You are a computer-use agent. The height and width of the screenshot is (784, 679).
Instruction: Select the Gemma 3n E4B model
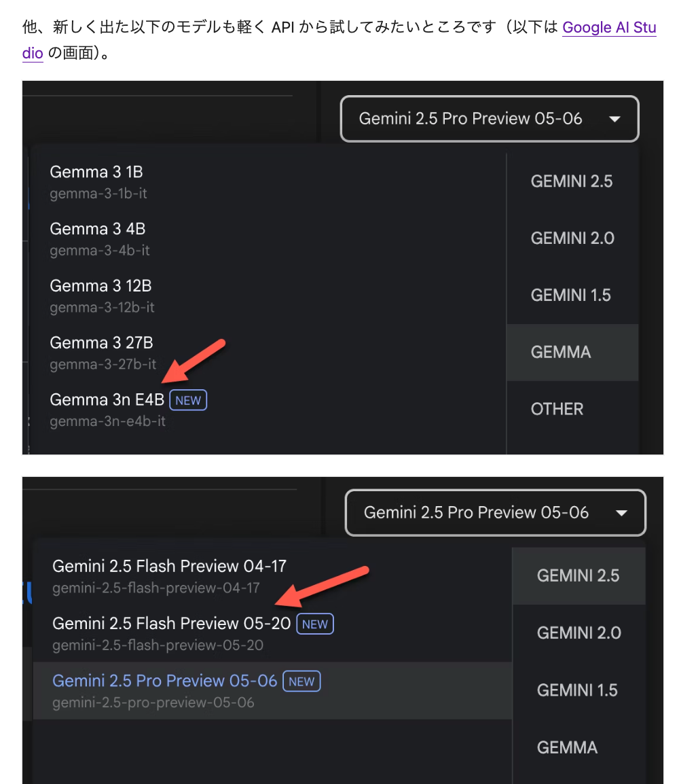pos(107,400)
